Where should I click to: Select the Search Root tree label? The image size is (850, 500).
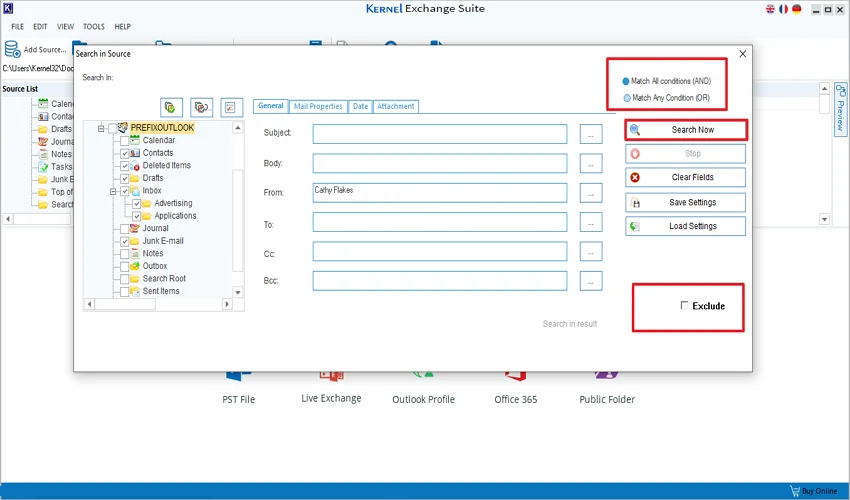pyautogui.click(x=164, y=279)
